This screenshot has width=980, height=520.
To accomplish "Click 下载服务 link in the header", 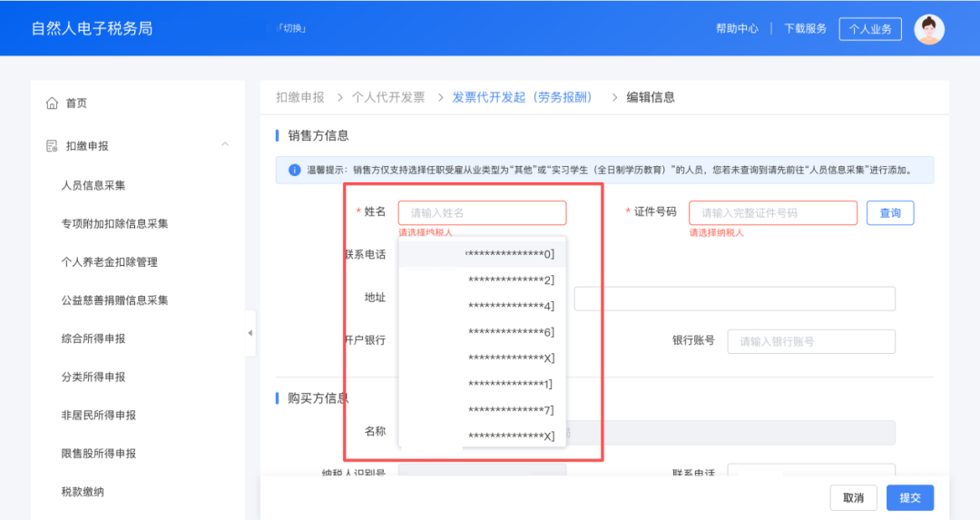I will pos(805,29).
